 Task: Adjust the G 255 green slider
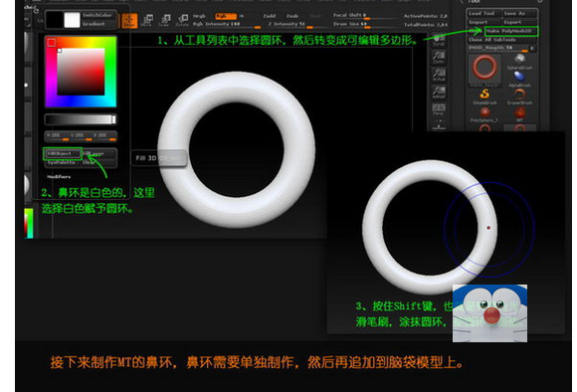(x=81, y=136)
